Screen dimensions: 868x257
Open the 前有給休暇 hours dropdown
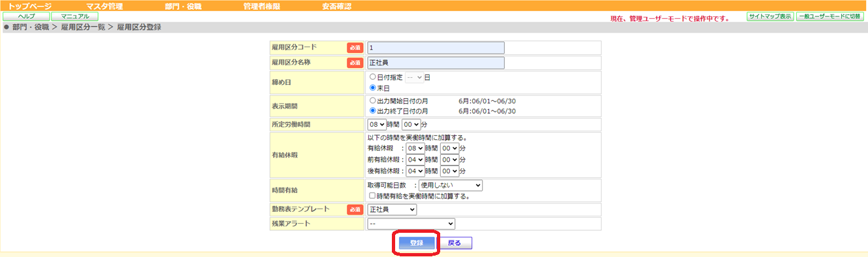[415, 160]
